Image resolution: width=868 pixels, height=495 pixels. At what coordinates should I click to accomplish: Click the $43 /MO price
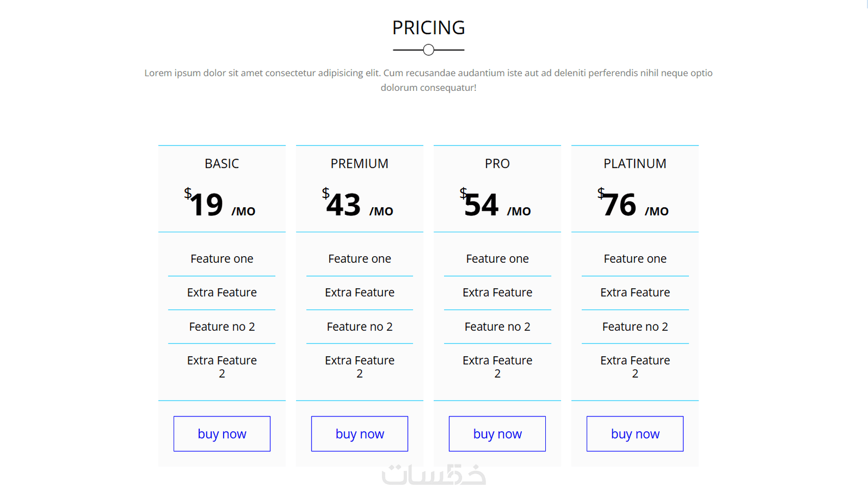tap(357, 205)
